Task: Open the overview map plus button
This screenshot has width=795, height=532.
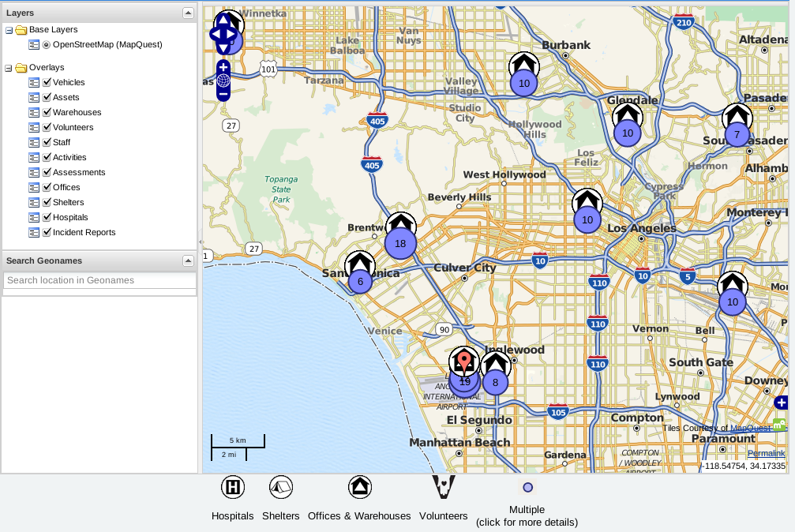Action: click(781, 403)
